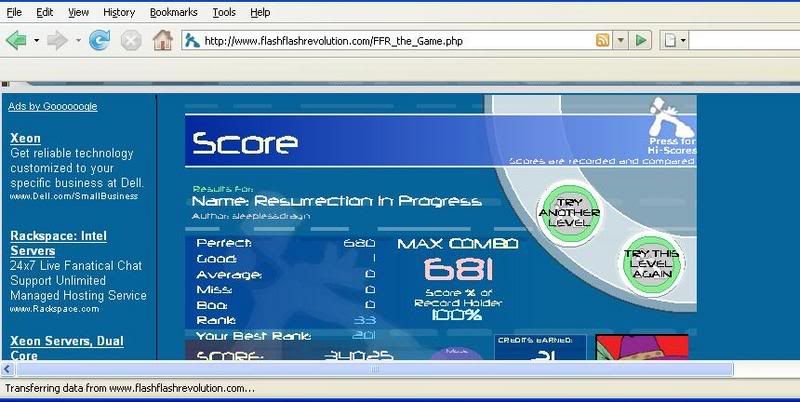This screenshot has height=402, width=800.
Task: Open the View menu
Action: pos(78,12)
